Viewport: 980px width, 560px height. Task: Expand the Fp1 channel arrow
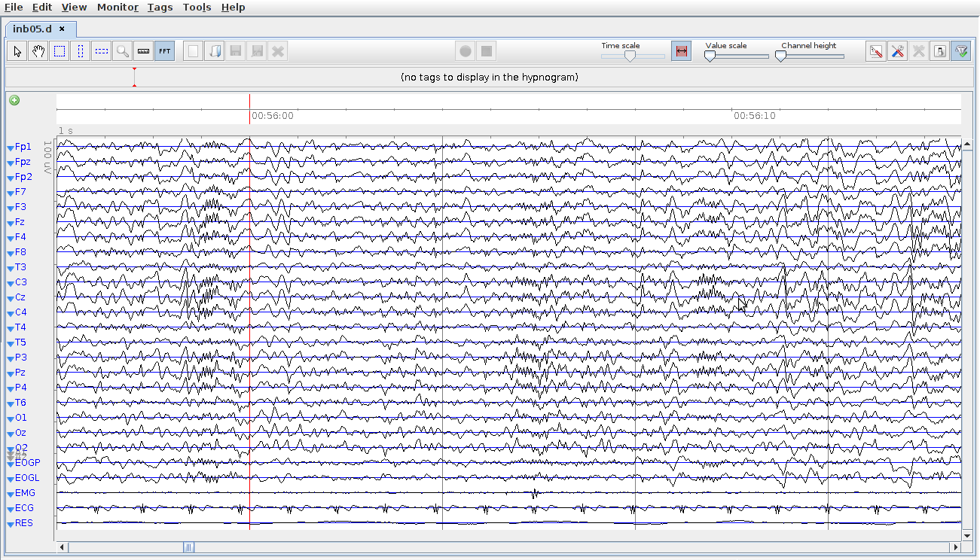11,148
